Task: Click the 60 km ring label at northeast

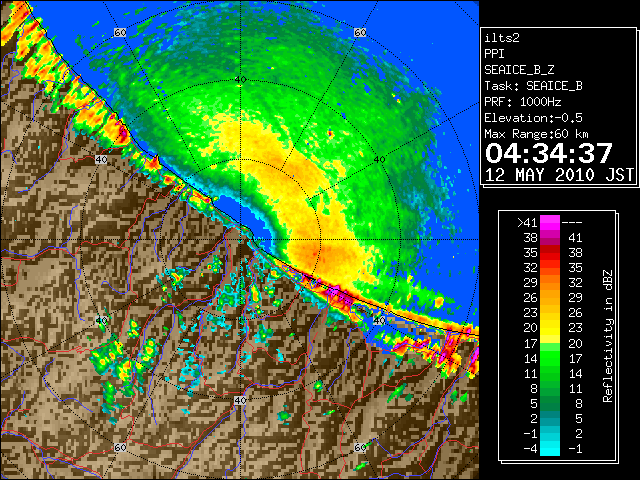Action: tap(360, 32)
